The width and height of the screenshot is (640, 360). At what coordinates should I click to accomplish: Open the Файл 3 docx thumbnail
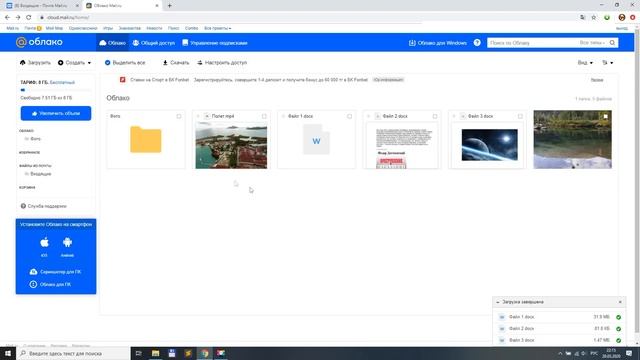[489, 144]
